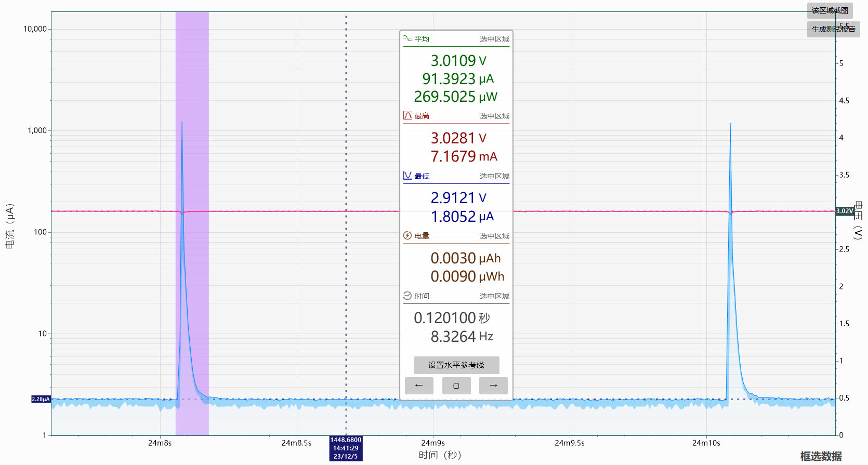Click 选中区域 label in the 平均 section

[494, 39]
